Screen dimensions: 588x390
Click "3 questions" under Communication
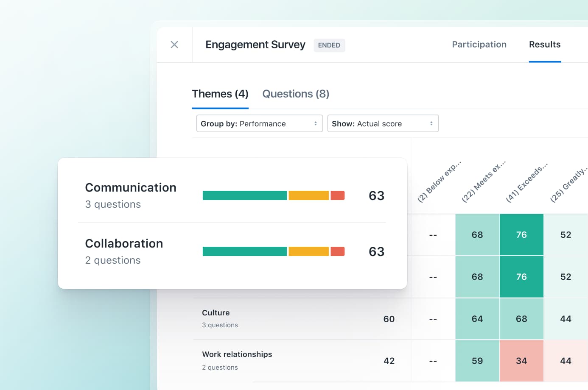pos(113,204)
